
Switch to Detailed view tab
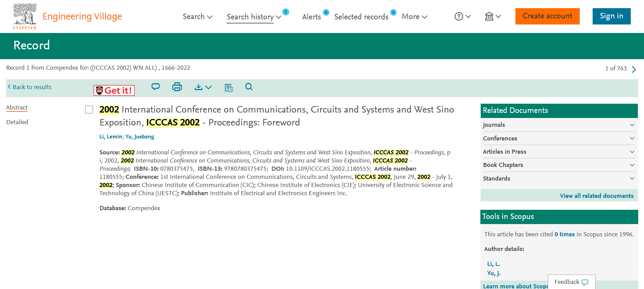[17, 122]
